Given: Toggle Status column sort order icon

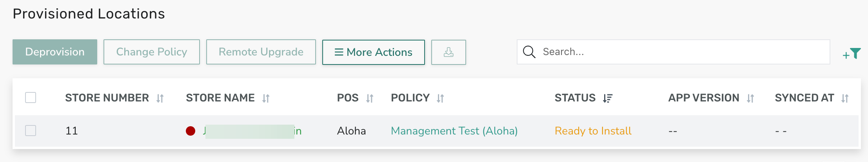Looking at the screenshot, I should click(x=608, y=98).
